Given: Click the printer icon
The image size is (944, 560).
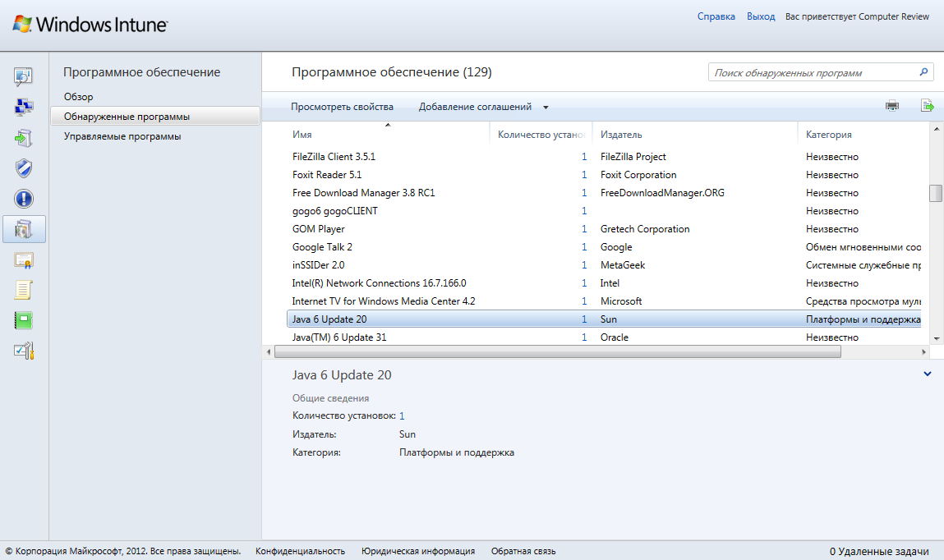Looking at the screenshot, I should tap(892, 106).
